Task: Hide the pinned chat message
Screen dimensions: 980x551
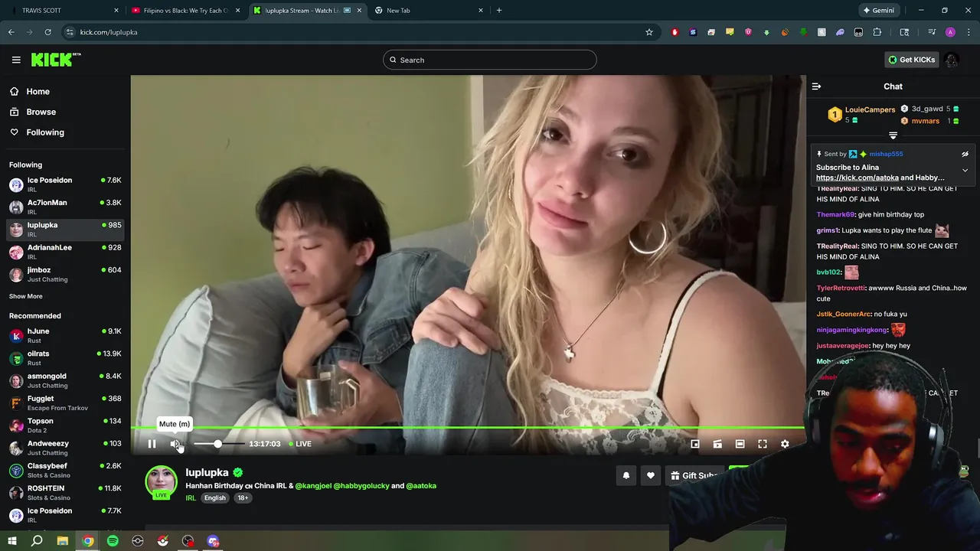Action: pyautogui.click(x=965, y=154)
